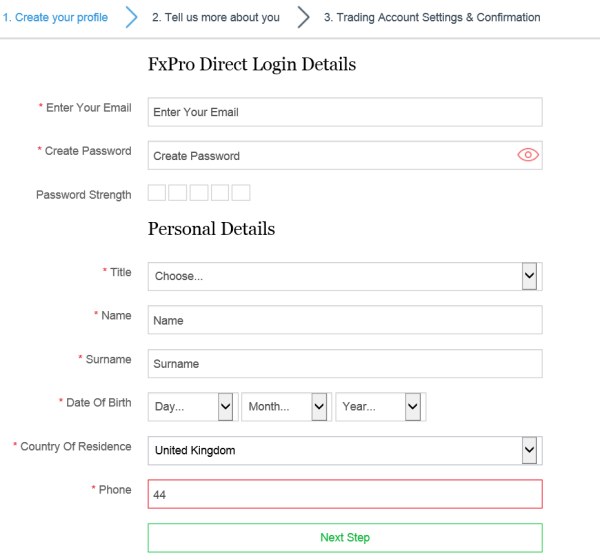Click the Next Step button

[345, 537]
